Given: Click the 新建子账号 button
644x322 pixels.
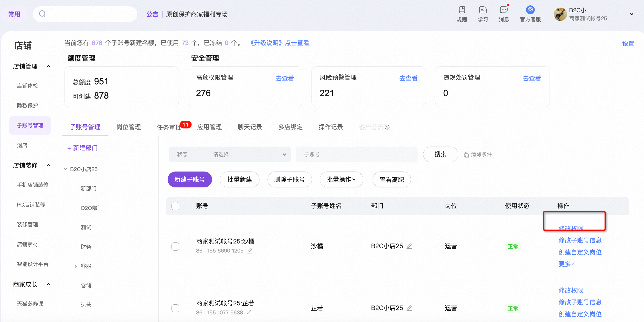Looking at the screenshot, I should (x=190, y=180).
